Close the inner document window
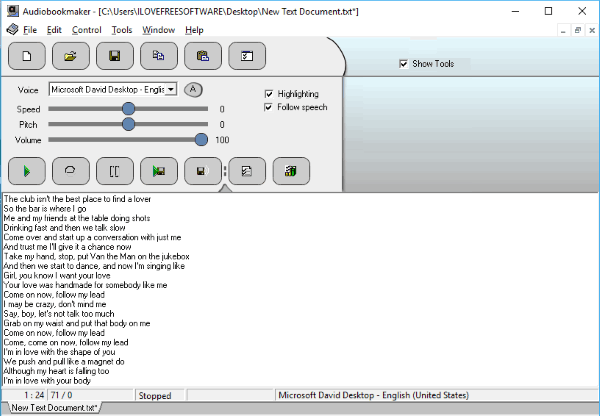Screen dimensions: 600x416 [592, 30]
